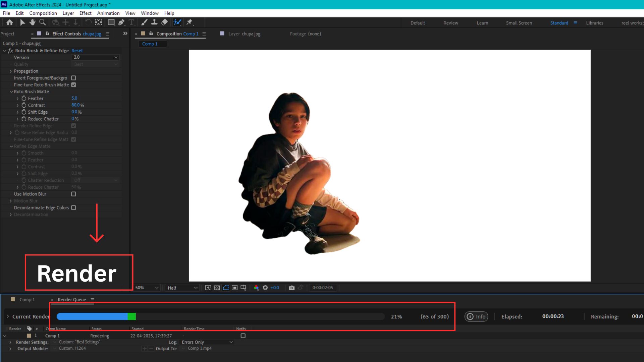Select the Zoom tool
Viewport: 644px width, 362px height.
(42, 22)
